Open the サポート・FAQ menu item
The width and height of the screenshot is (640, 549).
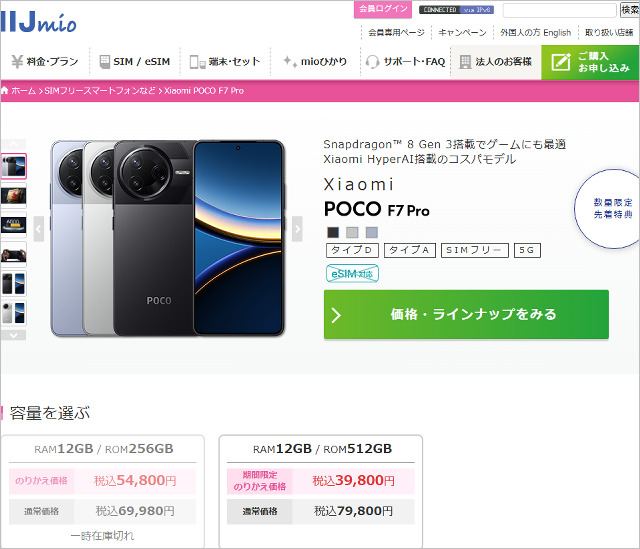click(406, 62)
